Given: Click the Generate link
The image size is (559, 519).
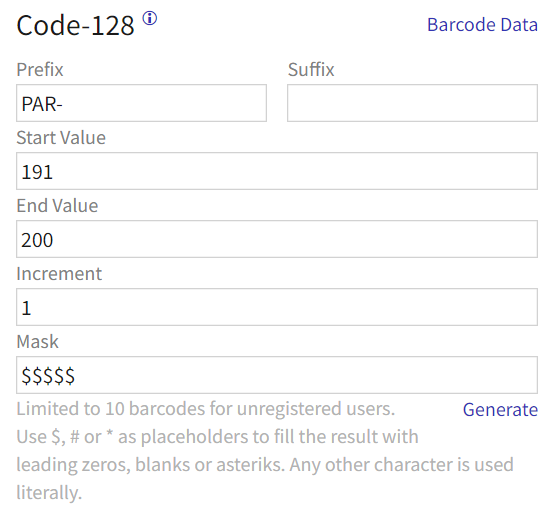Looking at the screenshot, I should [500, 410].
